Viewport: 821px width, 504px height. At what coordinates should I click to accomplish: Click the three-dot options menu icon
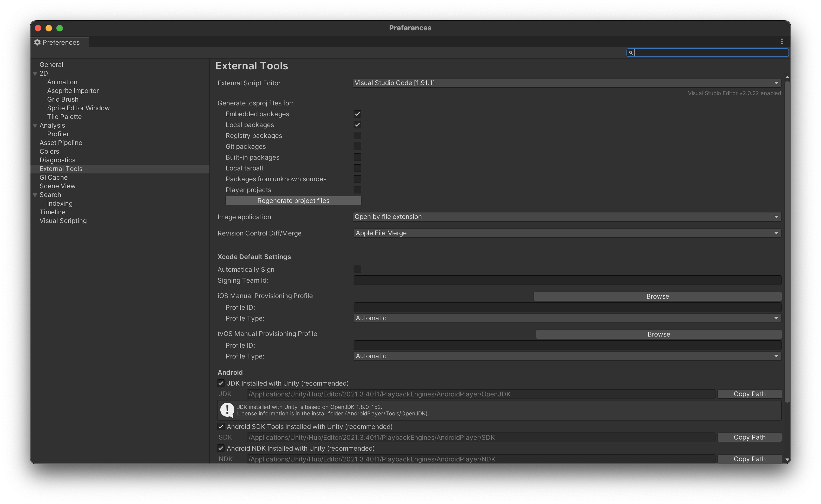tap(782, 41)
